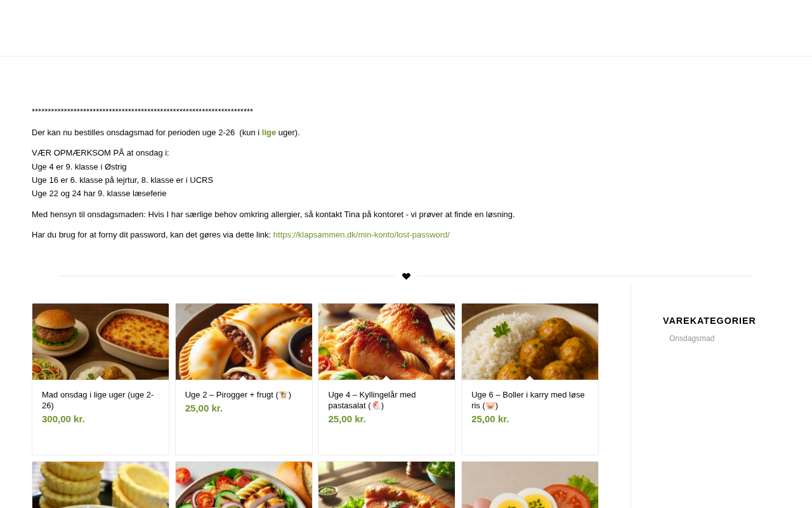
Task: Click the green "lige" link
Action: pyautogui.click(x=269, y=133)
